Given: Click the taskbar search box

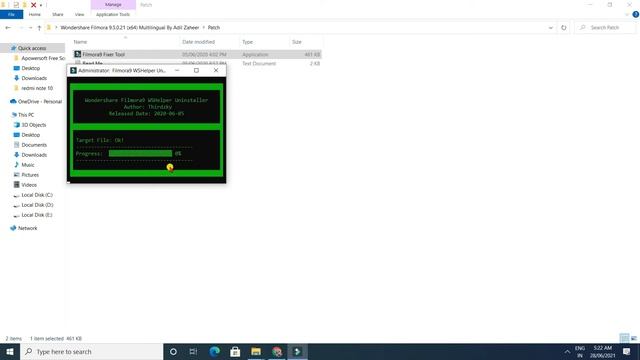Looking at the screenshot, I should (91, 351).
